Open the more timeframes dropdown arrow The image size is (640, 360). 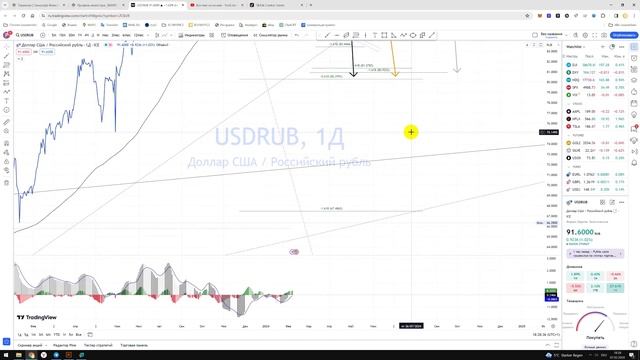point(148,36)
